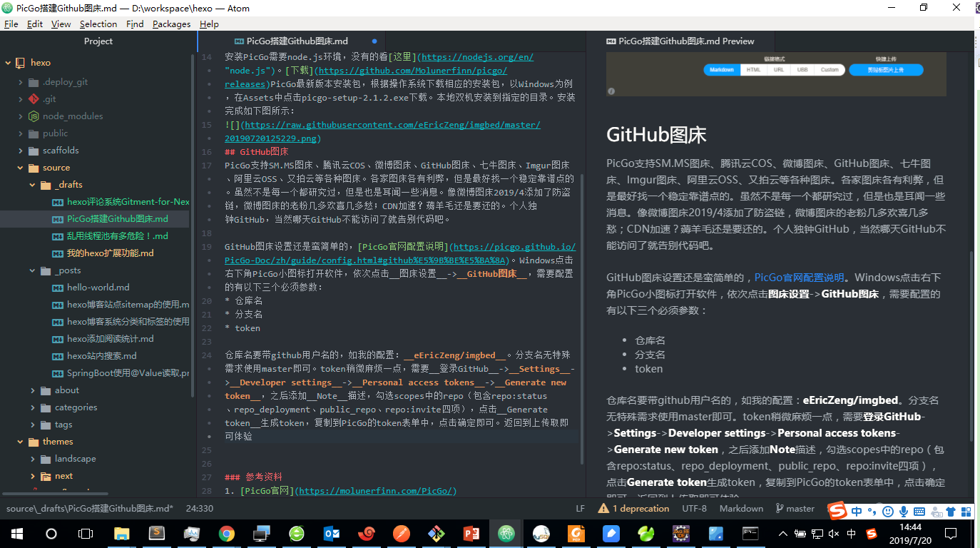Viewport: 980px width, 548px height.
Task: Toggle punctuation mode on Sogou IME toolbar
Action: click(x=872, y=511)
